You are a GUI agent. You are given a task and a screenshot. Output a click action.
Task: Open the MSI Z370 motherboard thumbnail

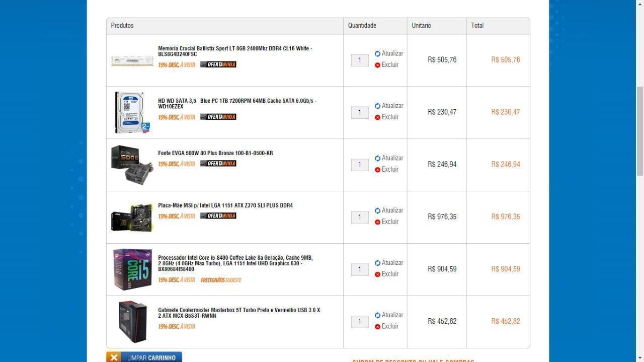point(132,218)
